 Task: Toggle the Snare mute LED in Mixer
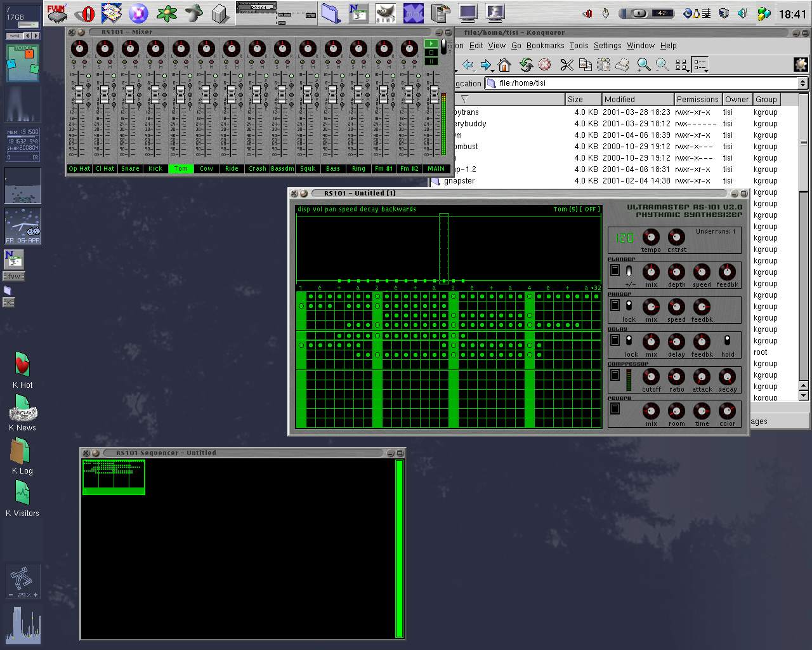pos(136,63)
